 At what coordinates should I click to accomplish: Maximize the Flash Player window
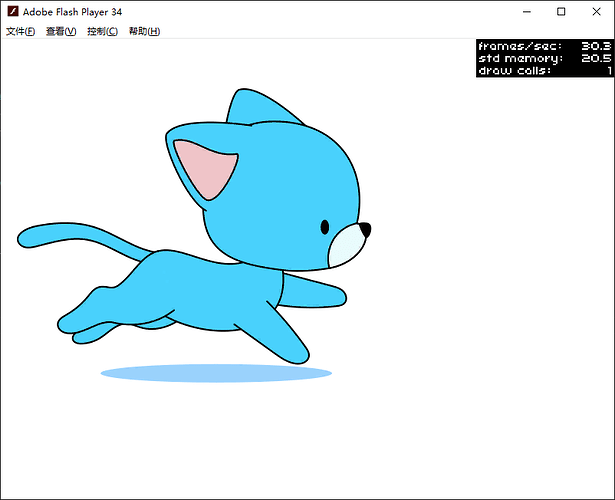[561, 11]
